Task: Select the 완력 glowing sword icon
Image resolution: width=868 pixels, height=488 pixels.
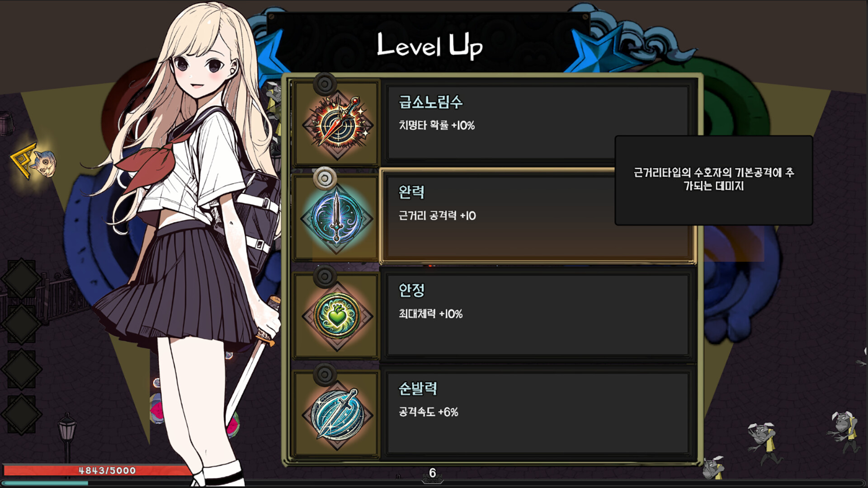Action: [336, 219]
